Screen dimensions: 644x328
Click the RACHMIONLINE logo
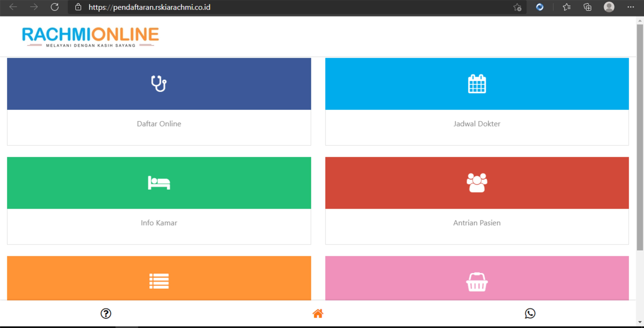[x=91, y=37]
